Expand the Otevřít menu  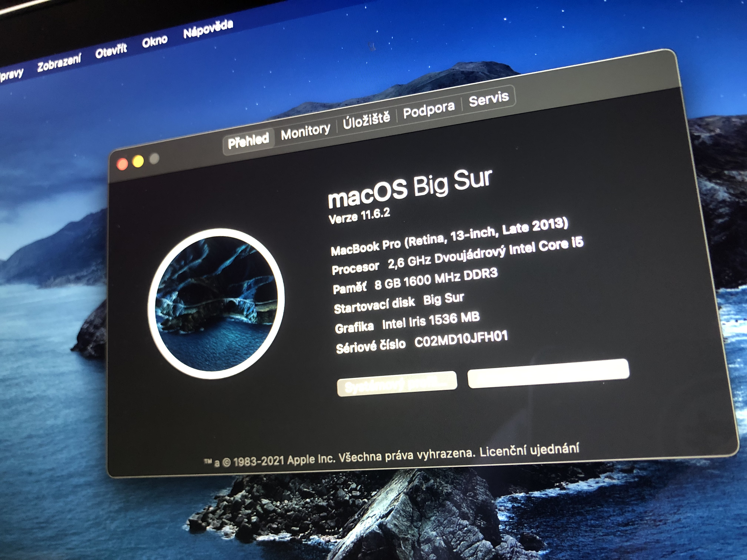(111, 51)
